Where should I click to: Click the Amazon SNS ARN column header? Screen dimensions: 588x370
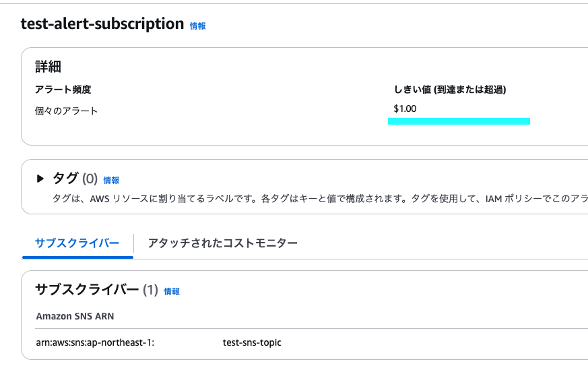click(x=75, y=316)
